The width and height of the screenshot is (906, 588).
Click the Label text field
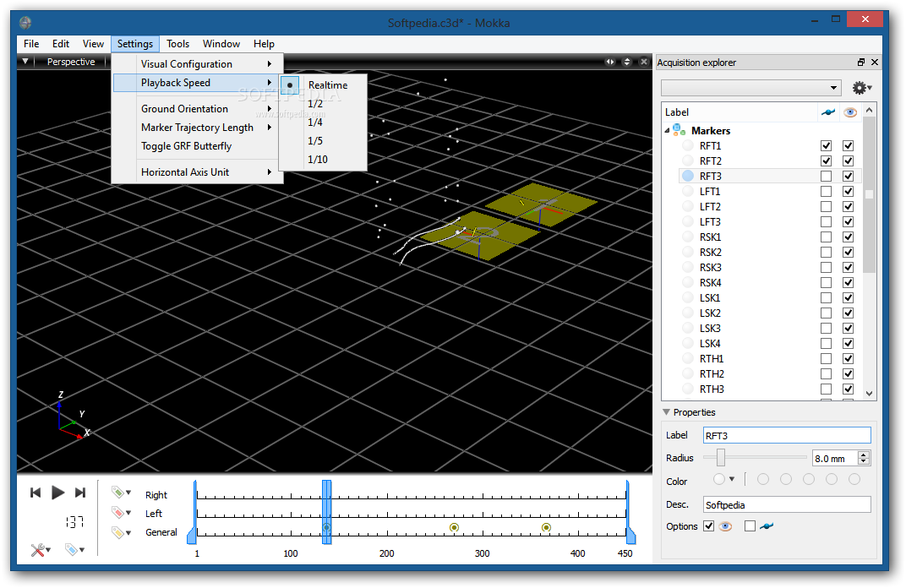(787, 435)
